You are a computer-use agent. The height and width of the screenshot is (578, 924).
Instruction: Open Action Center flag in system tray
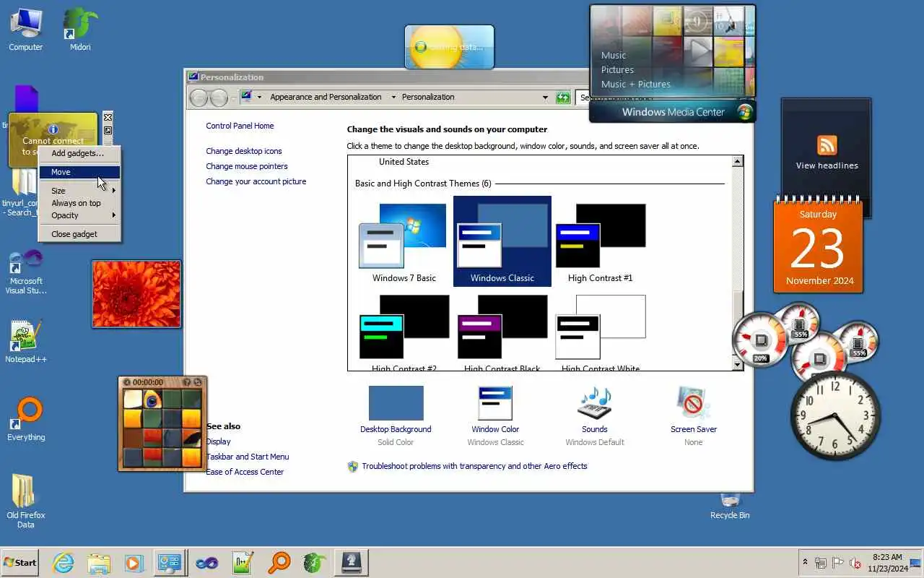(x=838, y=563)
